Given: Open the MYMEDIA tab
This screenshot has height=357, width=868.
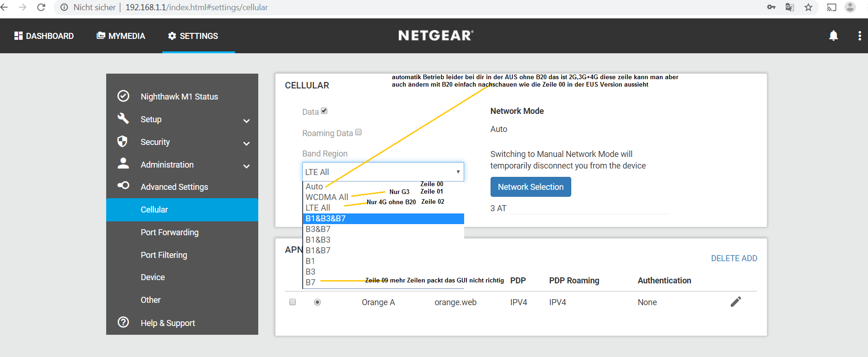Looking at the screenshot, I should pos(121,36).
